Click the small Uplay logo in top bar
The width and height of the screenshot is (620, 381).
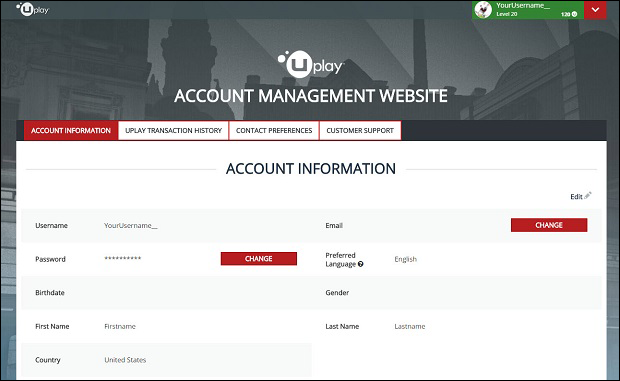pyautogui.click(x=32, y=9)
